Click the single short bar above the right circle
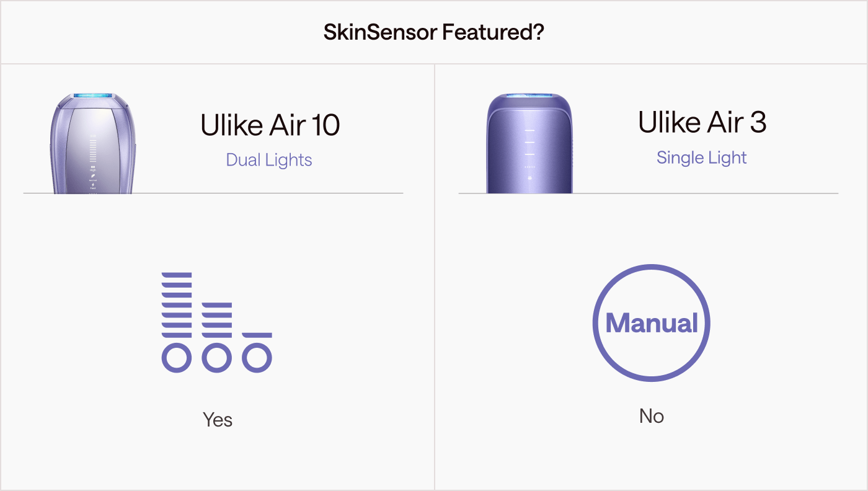868x491 pixels. pos(257,335)
